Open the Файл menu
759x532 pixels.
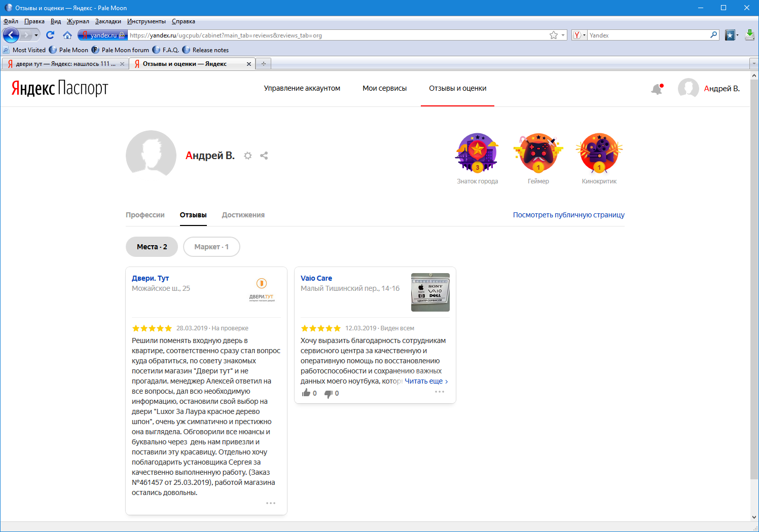(11, 21)
